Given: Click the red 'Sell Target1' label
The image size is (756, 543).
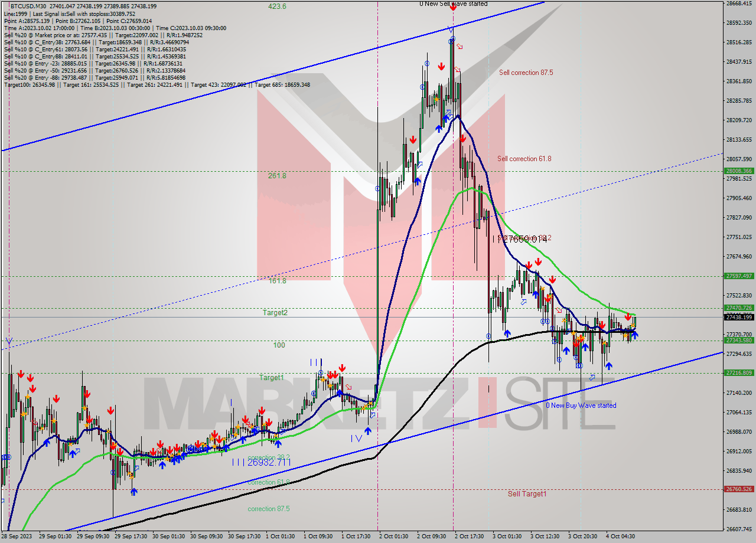Looking at the screenshot, I should point(527,493).
